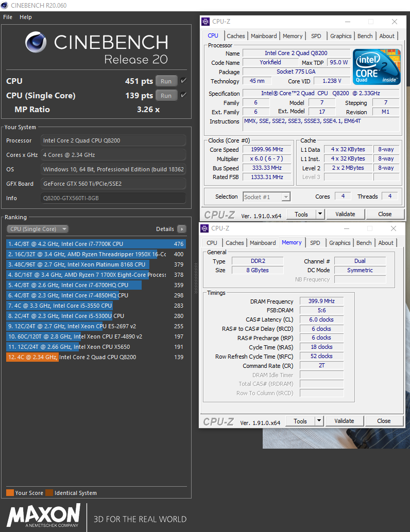The height and width of the screenshot is (532, 410).
Task: Click the upper CPU-Z window title icon
Action: pyautogui.click(x=206, y=22)
